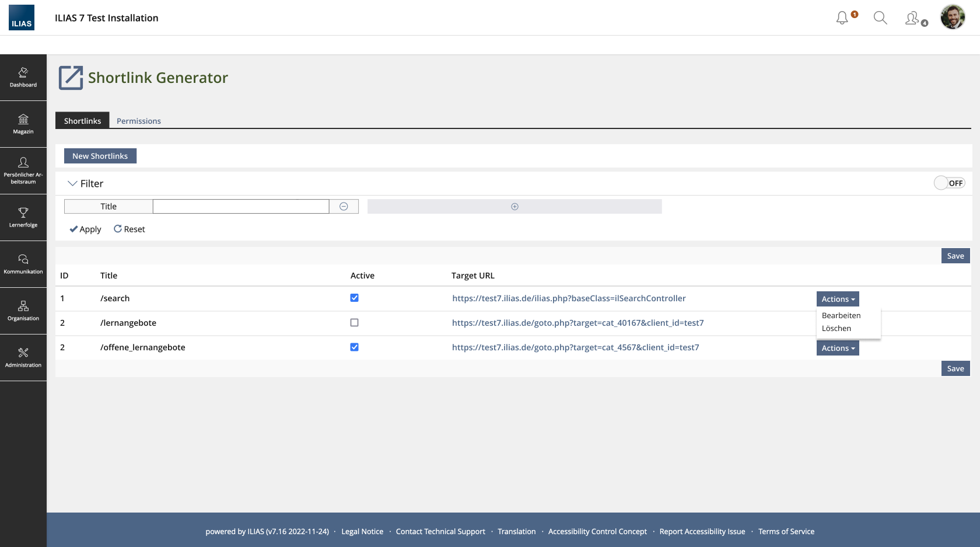Image resolution: width=980 pixels, height=547 pixels.
Task: Open Actions dropdown for /offene_lernangebote
Action: point(837,349)
